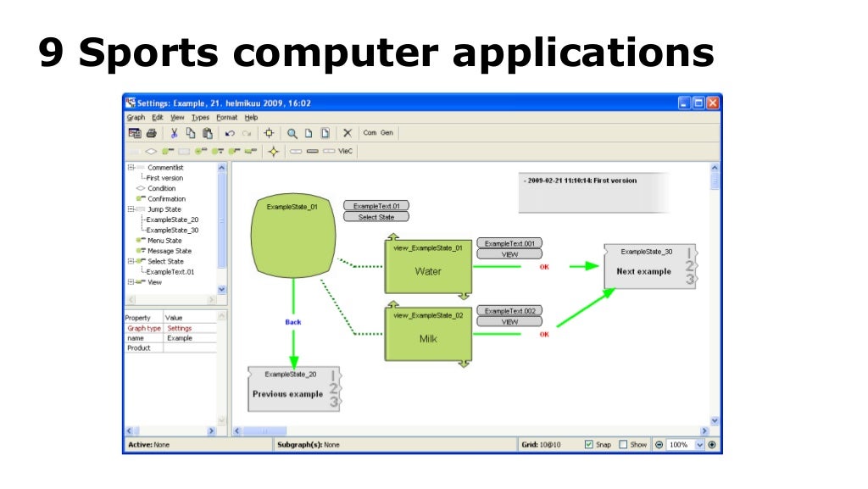Select ExampleState_20 in the tree

[x=172, y=219]
